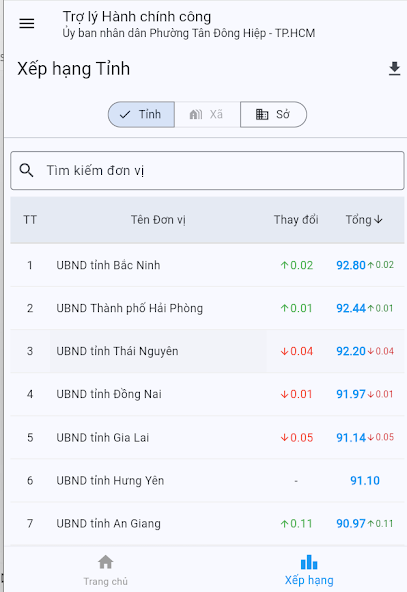Open UBND Thành phố Hải Phòng row
407x592 pixels.
(x=207, y=308)
